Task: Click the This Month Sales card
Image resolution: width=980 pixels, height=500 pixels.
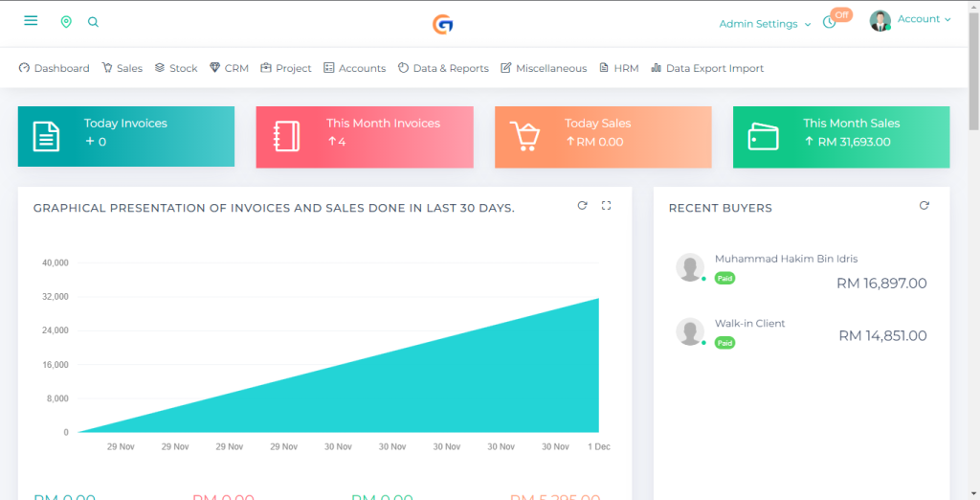Action: (x=841, y=137)
